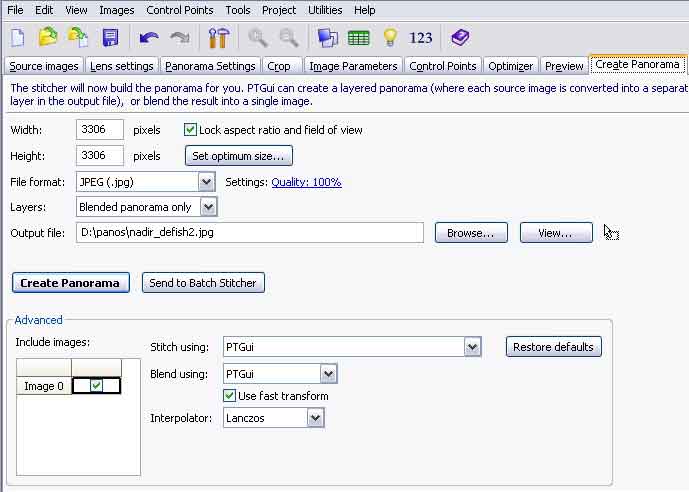Select the Image 0 row label

(x=44, y=386)
